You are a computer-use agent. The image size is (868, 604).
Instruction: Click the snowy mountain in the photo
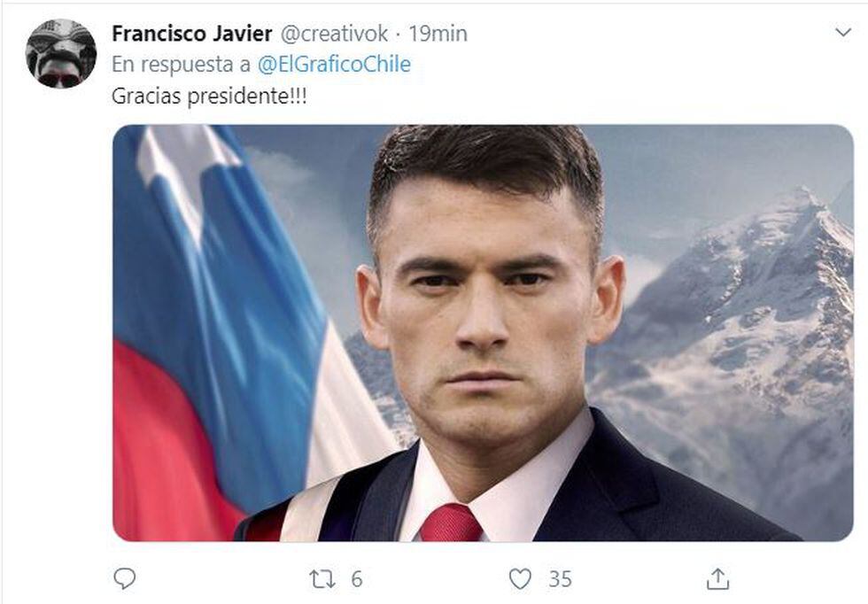(x=748, y=332)
